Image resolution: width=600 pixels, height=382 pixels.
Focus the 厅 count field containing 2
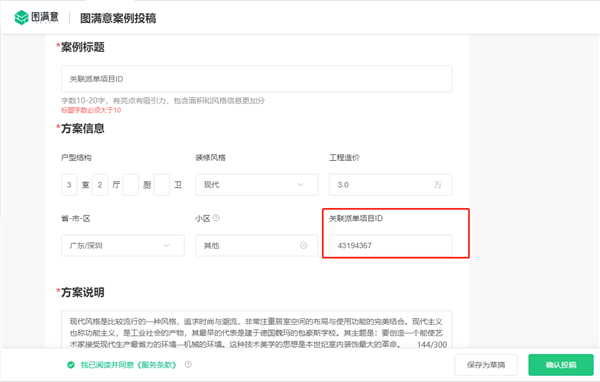click(100, 185)
